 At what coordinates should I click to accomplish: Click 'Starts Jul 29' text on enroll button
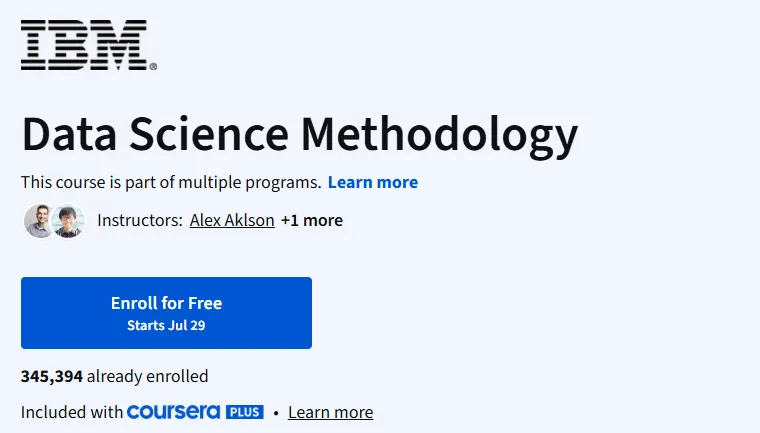[166, 325]
